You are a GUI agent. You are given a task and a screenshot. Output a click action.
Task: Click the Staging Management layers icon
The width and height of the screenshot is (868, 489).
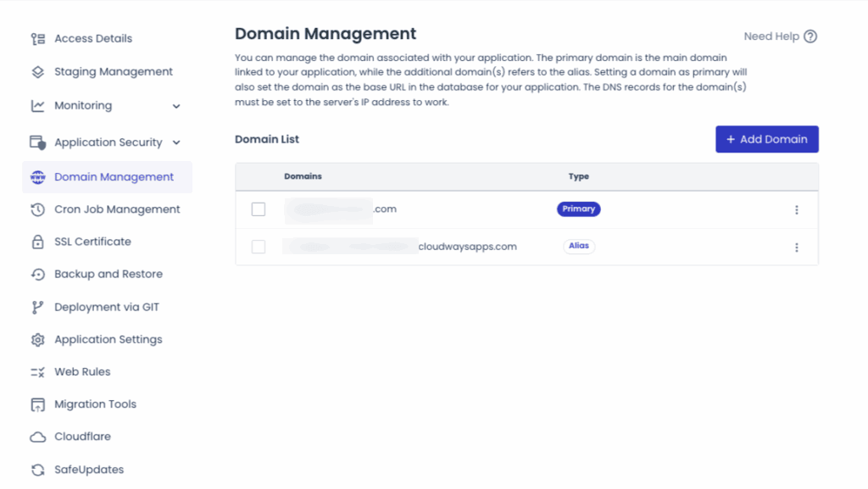pyautogui.click(x=37, y=72)
